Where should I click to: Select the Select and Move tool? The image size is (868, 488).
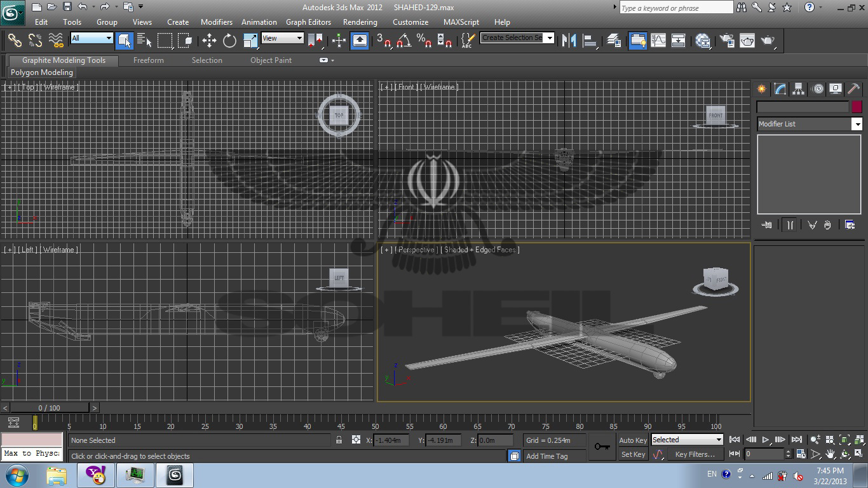[209, 41]
